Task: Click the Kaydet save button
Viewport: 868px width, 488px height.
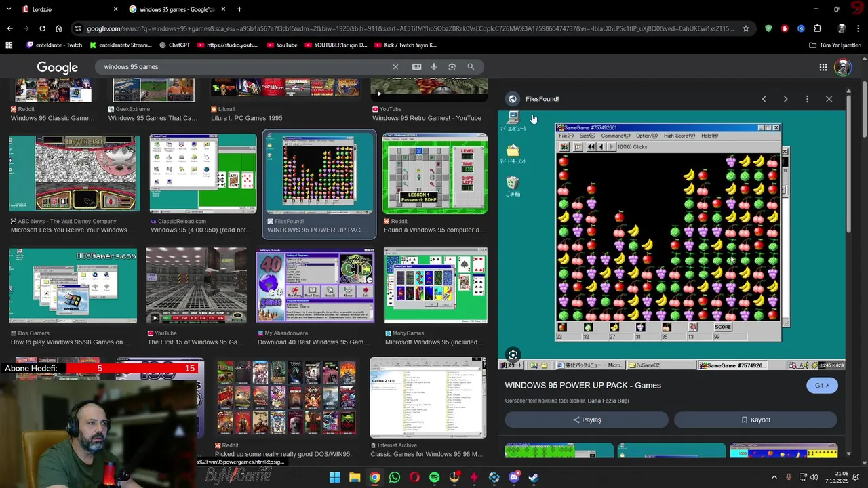Action: [755, 420]
